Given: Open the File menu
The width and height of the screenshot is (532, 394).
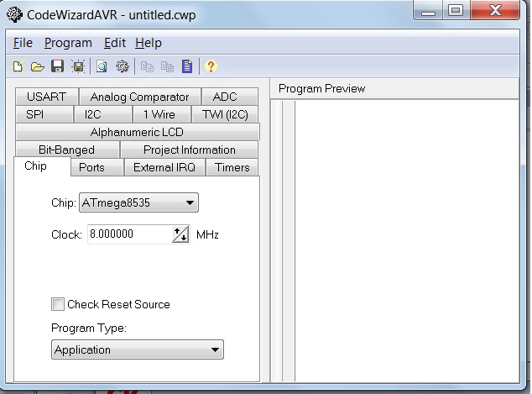Looking at the screenshot, I should (x=23, y=43).
